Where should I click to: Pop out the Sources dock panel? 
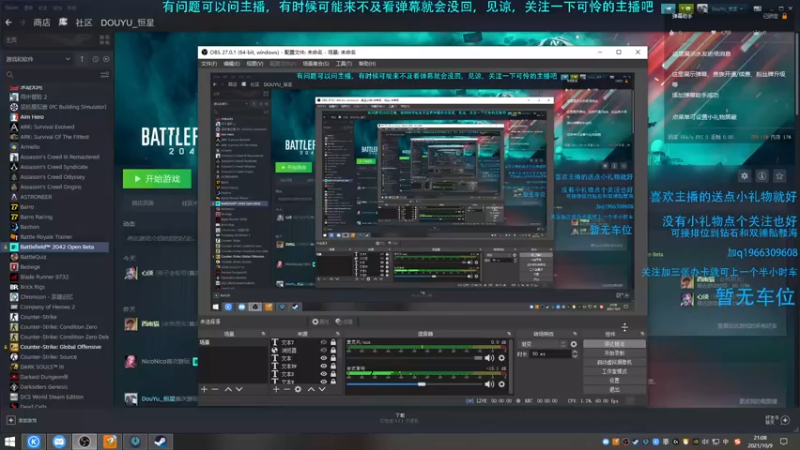pos(338,334)
